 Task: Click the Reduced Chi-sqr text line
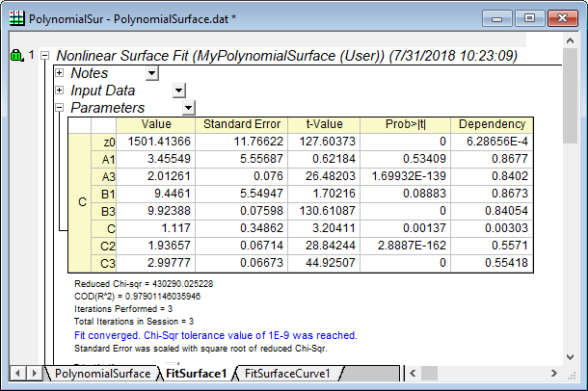[x=144, y=284]
